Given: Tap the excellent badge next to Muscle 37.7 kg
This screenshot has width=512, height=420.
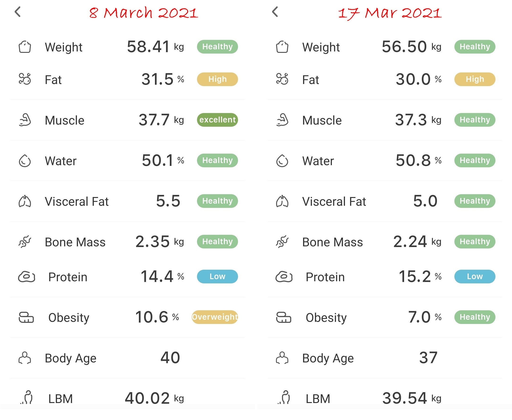Looking at the screenshot, I should [217, 120].
